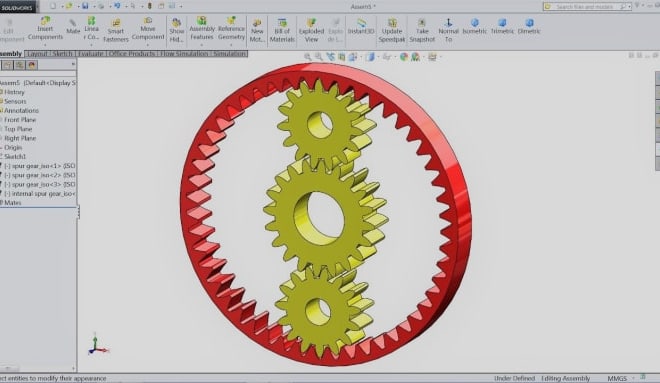Click the Take Snapshot tool

(x=422, y=30)
